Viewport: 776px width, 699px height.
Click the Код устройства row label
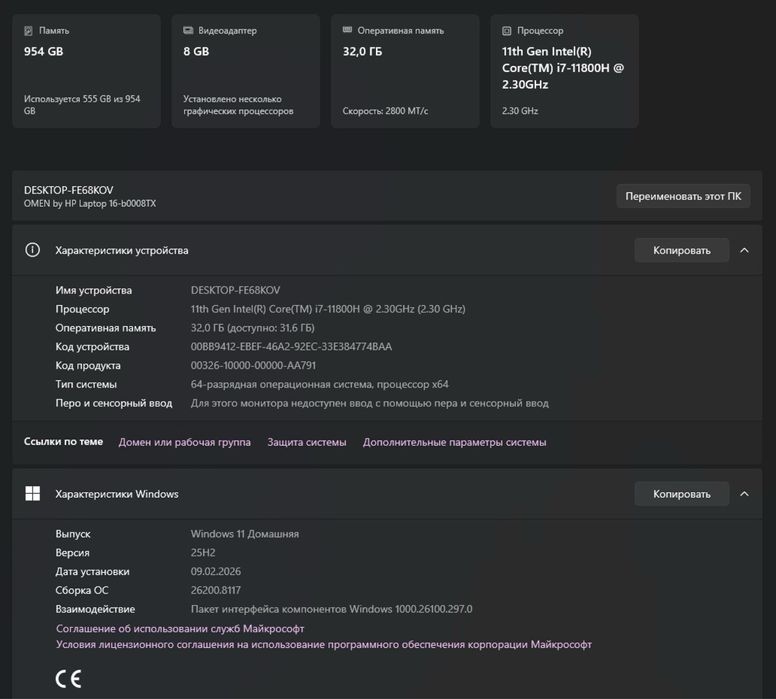92,347
